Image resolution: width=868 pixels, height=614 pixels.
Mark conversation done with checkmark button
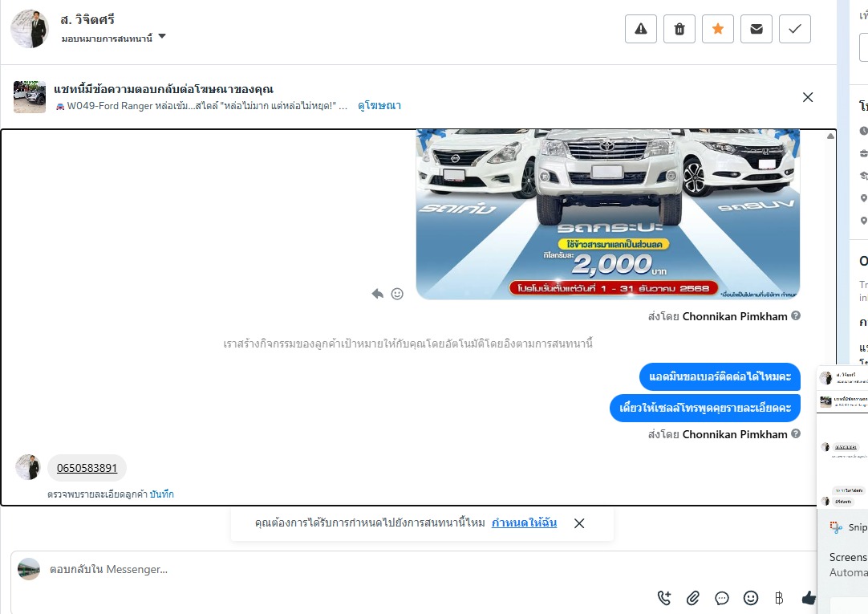795,29
